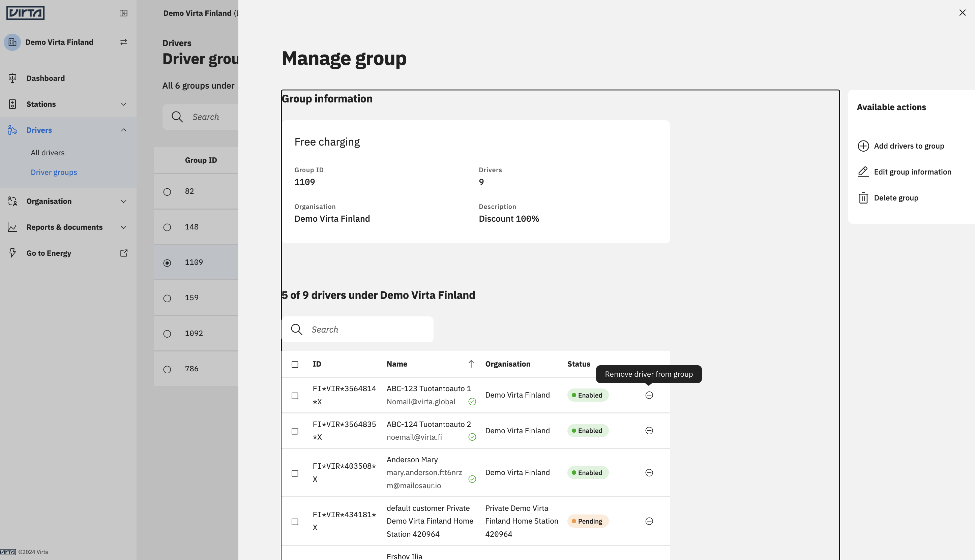Click verified checkmark next to Nomail@virta.global
Screen dimensions: 975x560
pyautogui.click(x=472, y=402)
